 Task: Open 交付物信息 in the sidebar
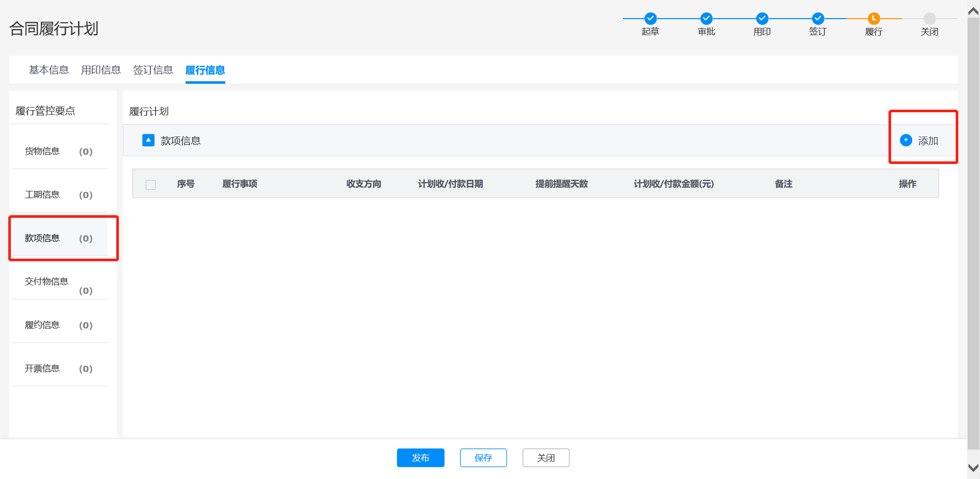pyautogui.click(x=47, y=281)
